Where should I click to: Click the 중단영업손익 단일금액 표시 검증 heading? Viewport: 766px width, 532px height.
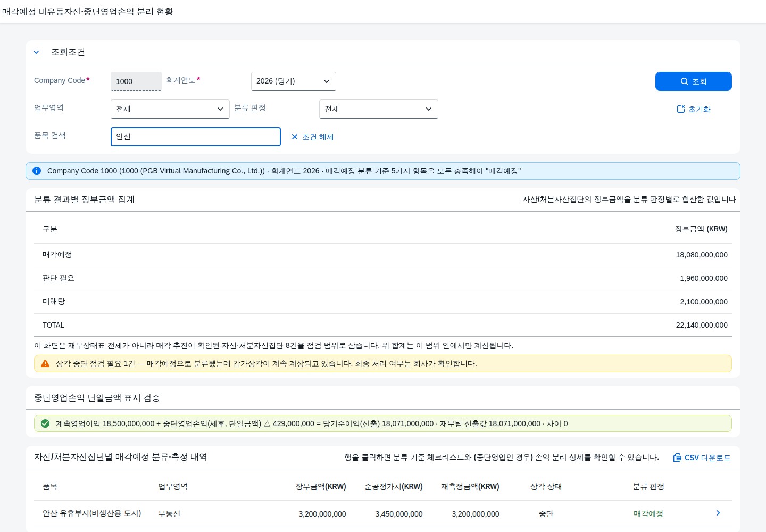tap(97, 398)
